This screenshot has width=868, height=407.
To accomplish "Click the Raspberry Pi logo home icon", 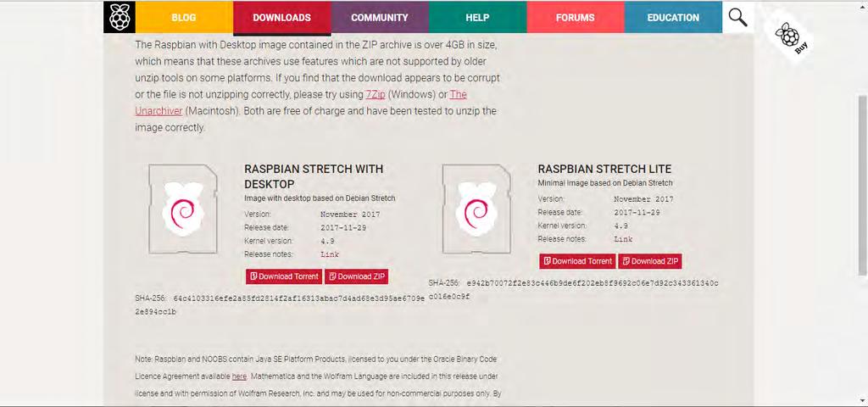I will 119,17.
